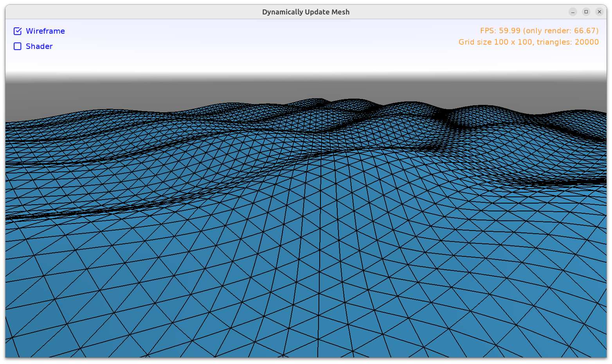Click the 'Grid size 100 x 100' text
The height and width of the screenshot is (364, 612).
(x=495, y=42)
